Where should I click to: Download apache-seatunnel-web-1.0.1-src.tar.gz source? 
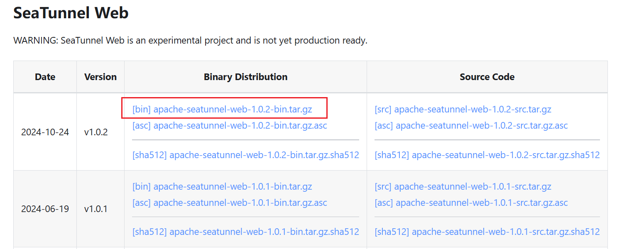tap(463, 187)
